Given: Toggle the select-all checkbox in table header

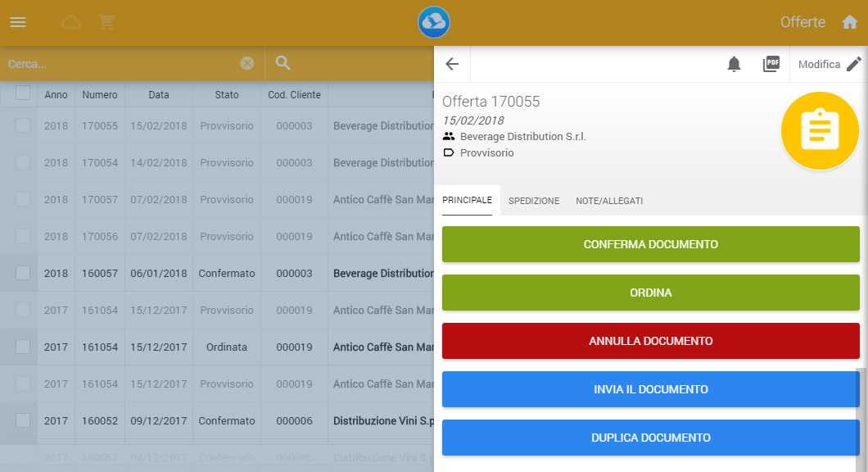Looking at the screenshot, I should pyautogui.click(x=23, y=93).
